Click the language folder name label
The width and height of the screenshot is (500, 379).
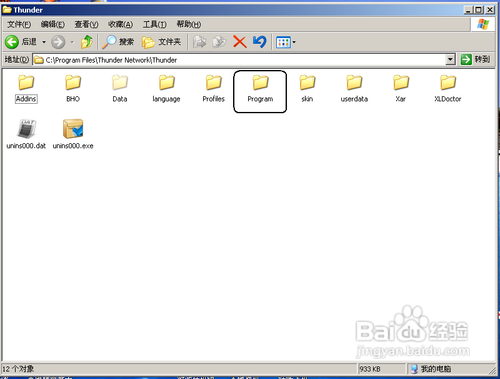pyautogui.click(x=166, y=99)
